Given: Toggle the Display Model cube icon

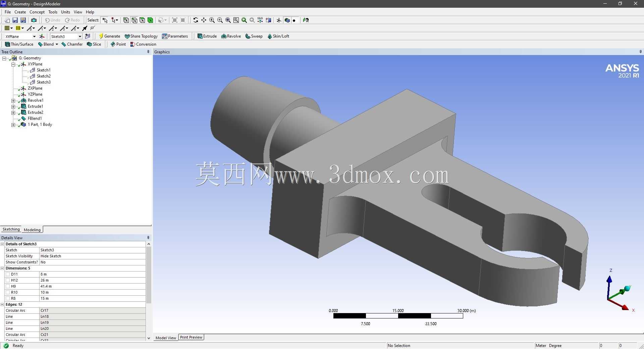Looking at the screenshot, I should tap(287, 20).
